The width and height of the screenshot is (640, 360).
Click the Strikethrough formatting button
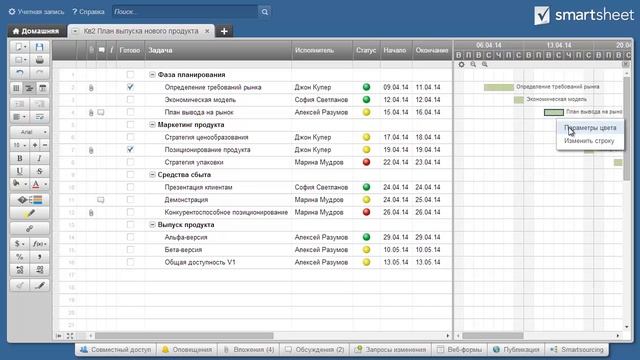[39, 171]
